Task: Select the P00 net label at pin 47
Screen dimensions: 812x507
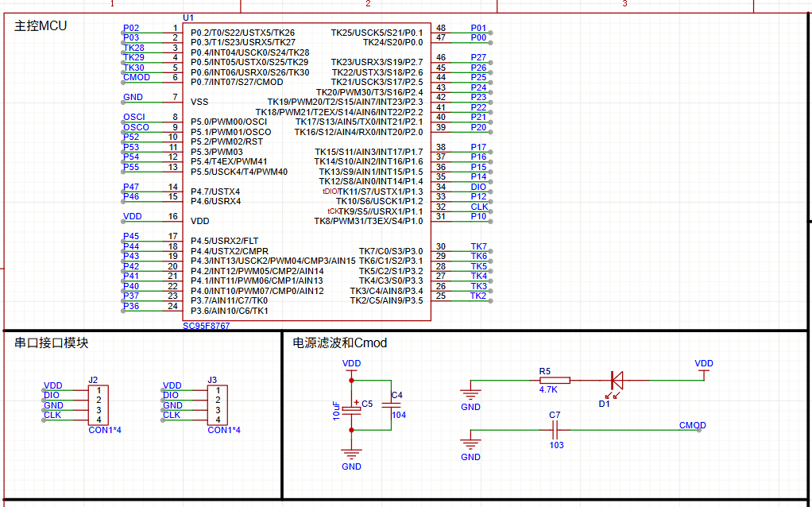Action: [478, 38]
